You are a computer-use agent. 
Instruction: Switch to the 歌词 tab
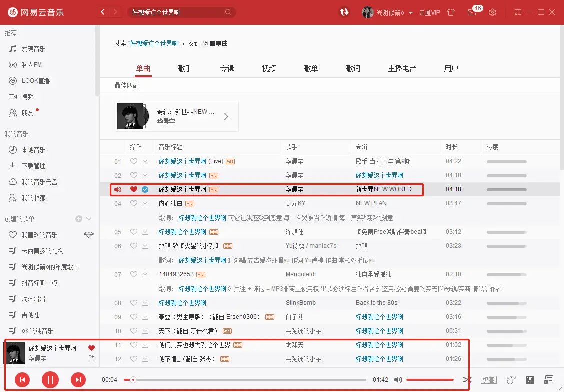353,68
